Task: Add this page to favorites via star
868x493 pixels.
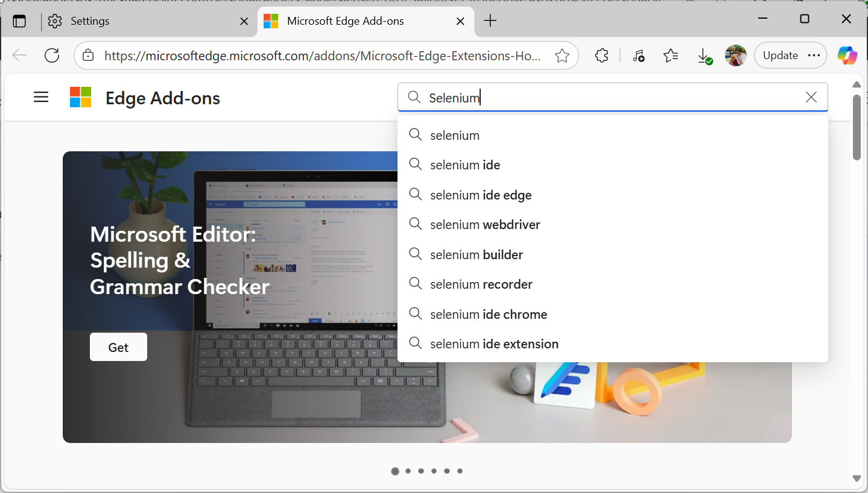Action: point(562,55)
